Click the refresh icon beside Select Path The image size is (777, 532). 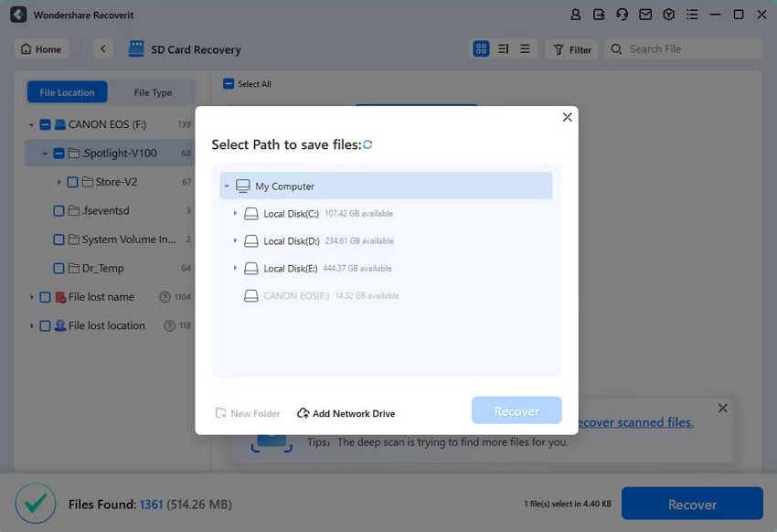click(367, 144)
